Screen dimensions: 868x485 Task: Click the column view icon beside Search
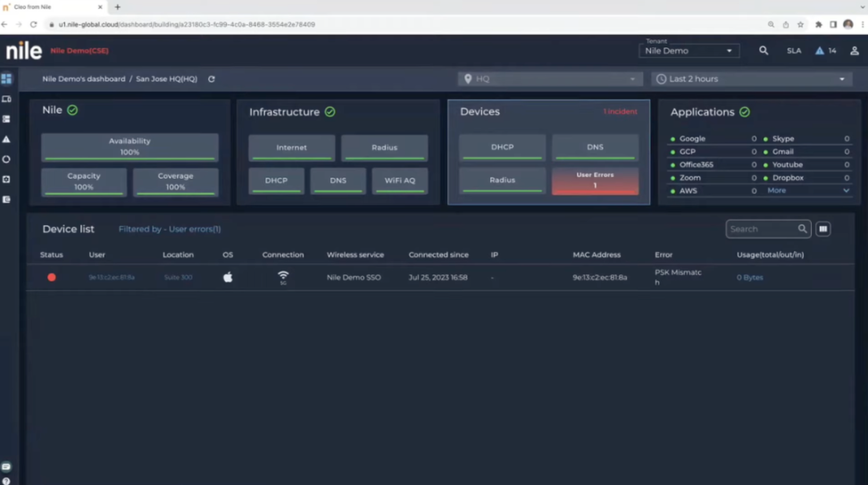click(x=823, y=230)
